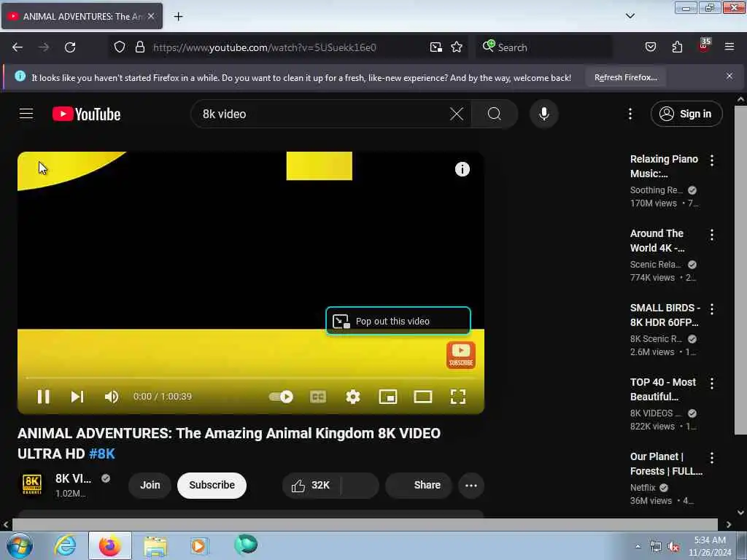Share this video
Screen dimensions: 747x560
[419, 485]
